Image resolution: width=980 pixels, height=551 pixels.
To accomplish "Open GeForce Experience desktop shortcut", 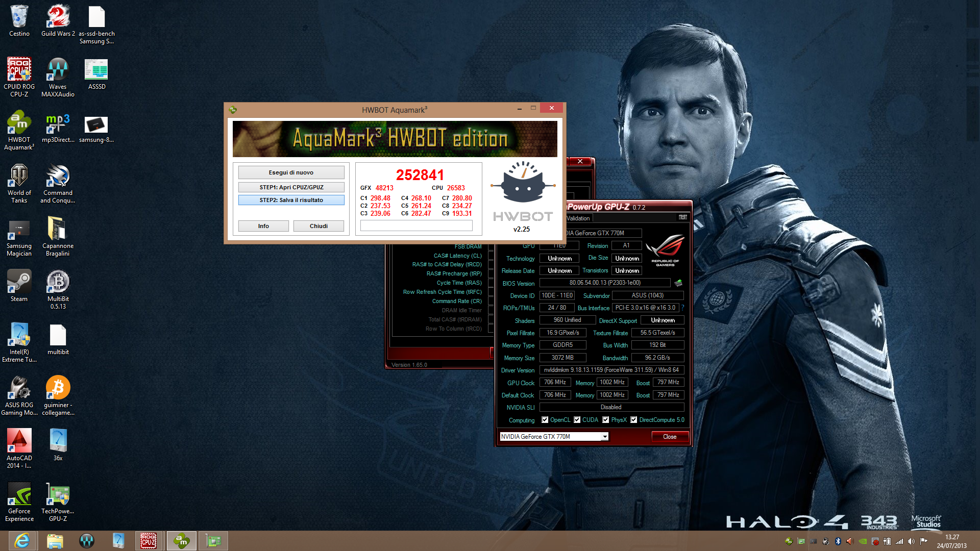I will click(x=19, y=502).
